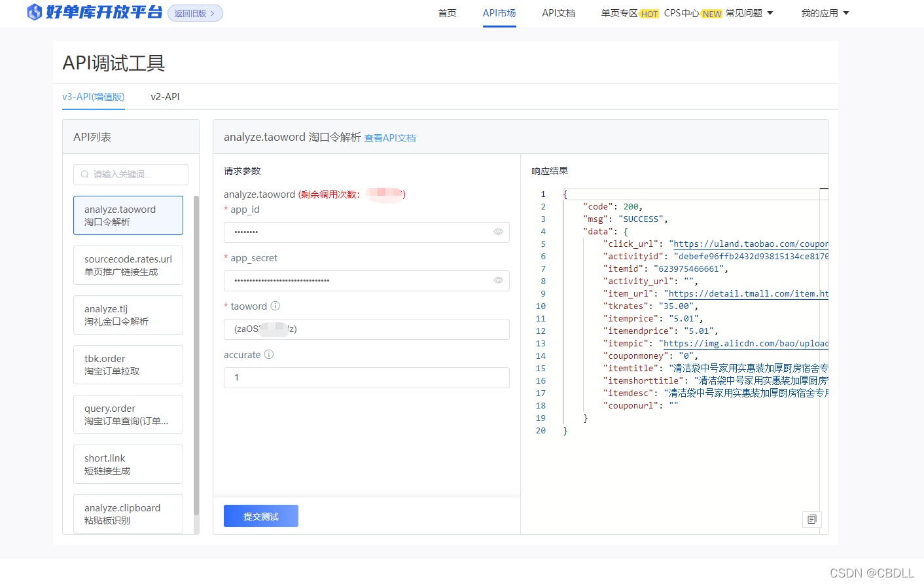Open API文档 navigation item

point(559,13)
